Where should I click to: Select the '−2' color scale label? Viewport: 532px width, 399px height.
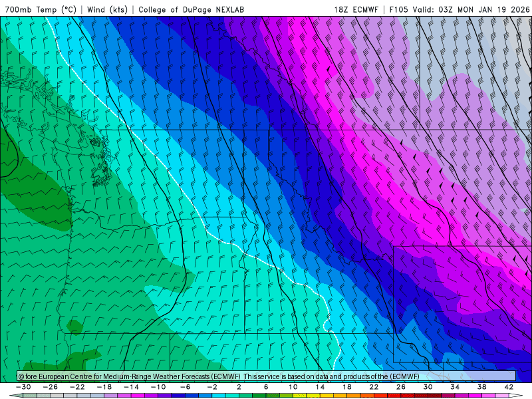[x=212, y=387]
